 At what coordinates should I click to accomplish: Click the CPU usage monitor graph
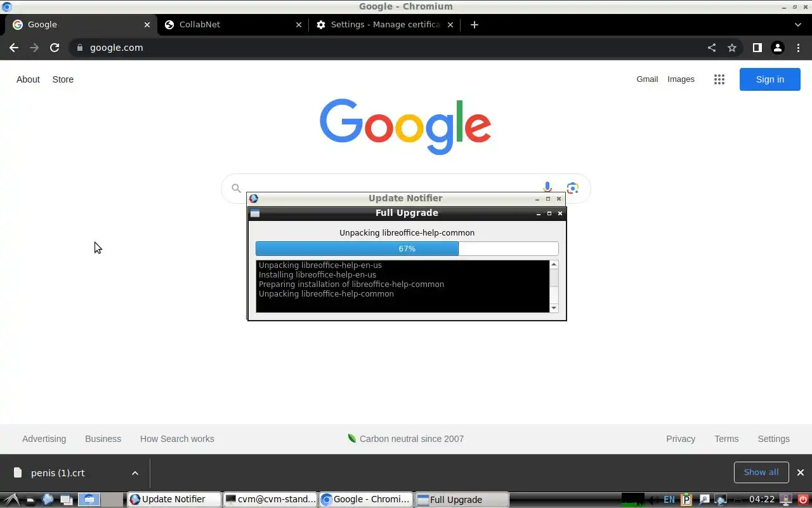point(632,500)
